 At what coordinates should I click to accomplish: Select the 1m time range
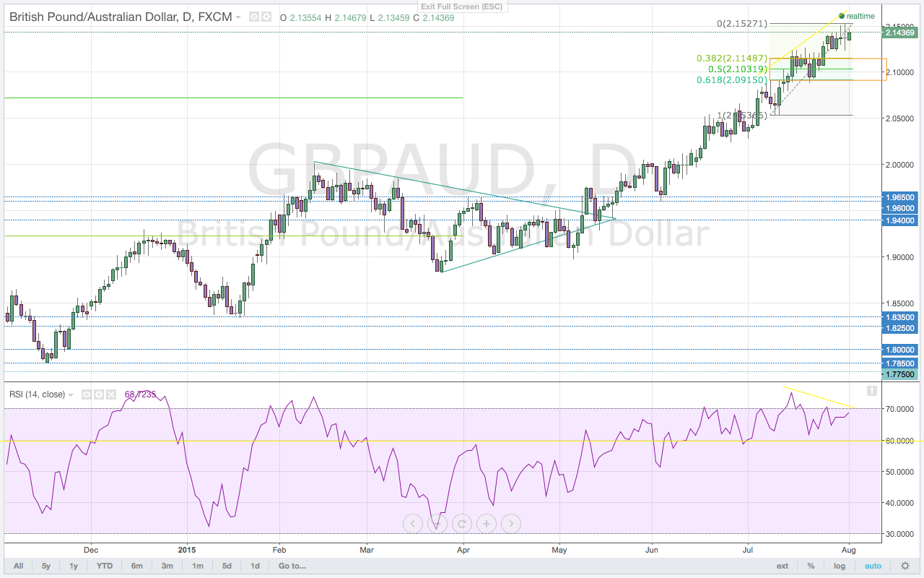pyautogui.click(x=197, y=566)
